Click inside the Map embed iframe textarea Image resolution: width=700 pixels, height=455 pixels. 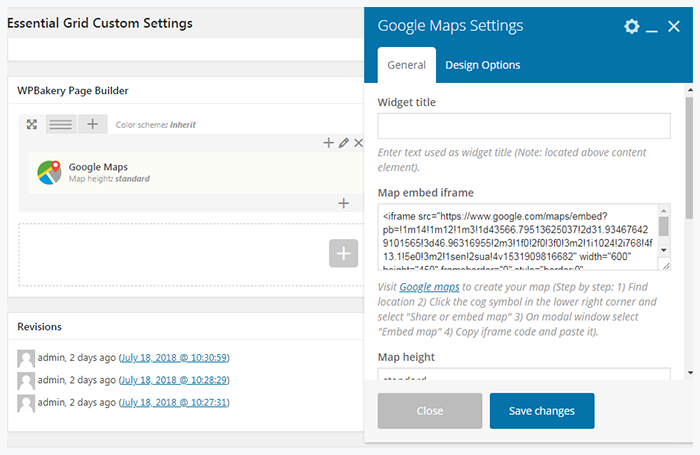coord(517,237)
